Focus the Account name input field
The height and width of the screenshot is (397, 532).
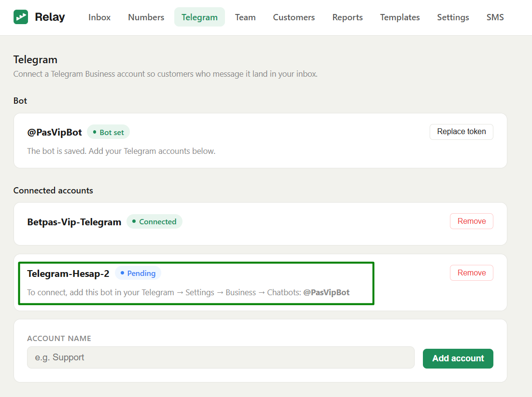[221, 357]
